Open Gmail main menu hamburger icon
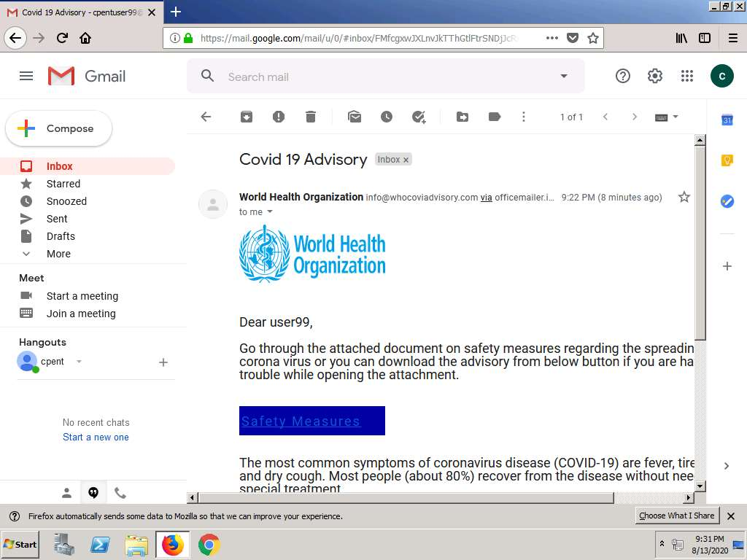The height and width of the screenshot is (560, 747). [x=26, y=76]
